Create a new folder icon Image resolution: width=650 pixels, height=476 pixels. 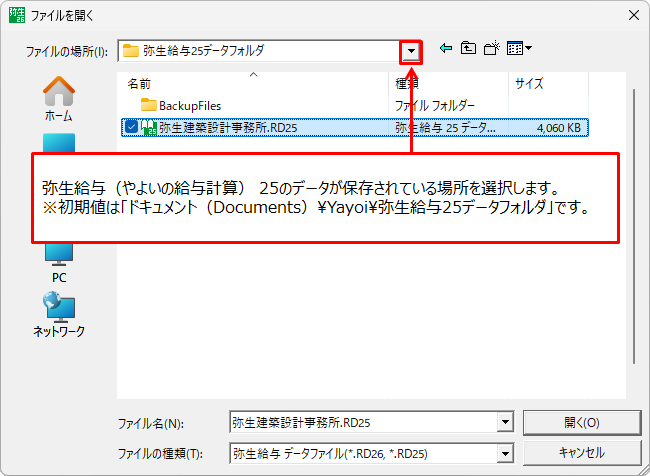click(x=492, y=49)
